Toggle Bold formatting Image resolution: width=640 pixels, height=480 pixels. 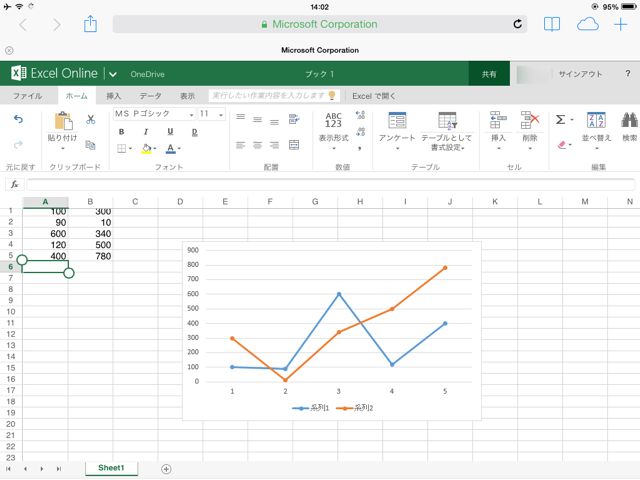point(121,131)
